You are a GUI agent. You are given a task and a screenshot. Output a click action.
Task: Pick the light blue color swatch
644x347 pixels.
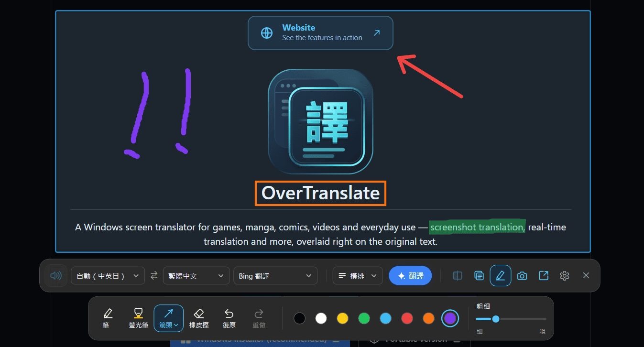(x=385, y=318)
